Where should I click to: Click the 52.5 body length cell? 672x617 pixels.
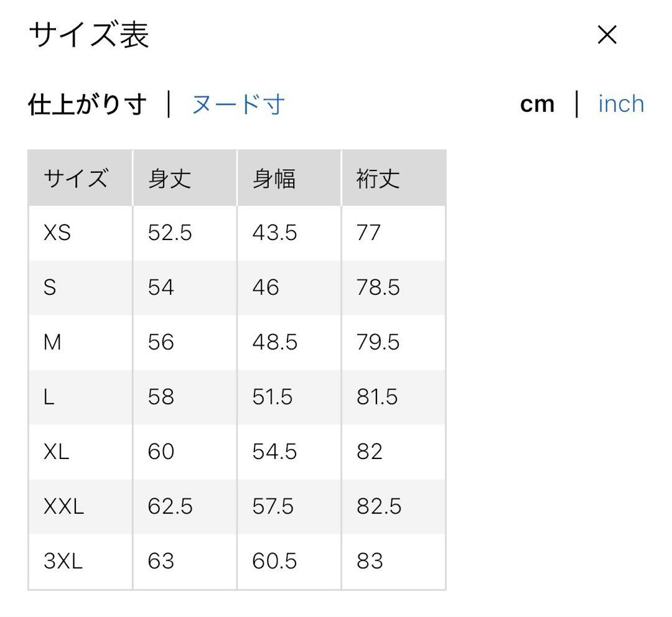(x=170, y=233)
